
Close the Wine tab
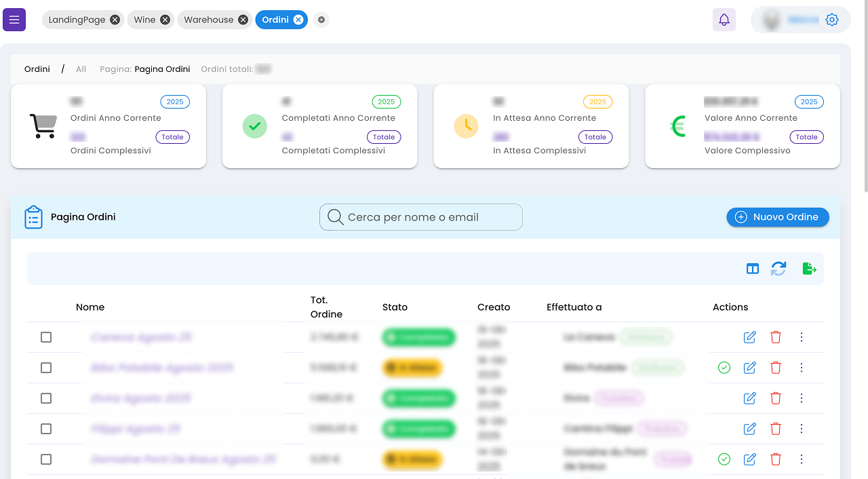(x=165, y=20)
